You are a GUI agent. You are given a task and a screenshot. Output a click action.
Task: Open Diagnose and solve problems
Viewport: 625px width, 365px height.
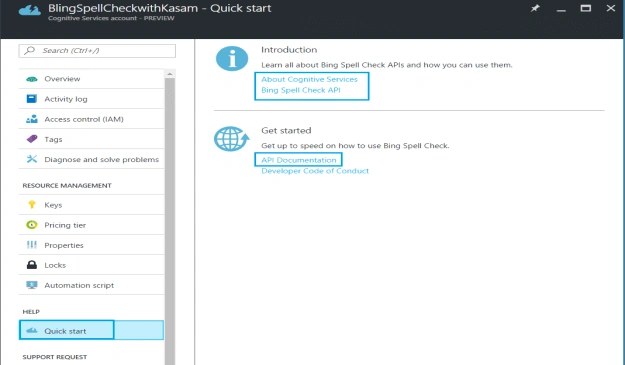[x=91, y=159]
